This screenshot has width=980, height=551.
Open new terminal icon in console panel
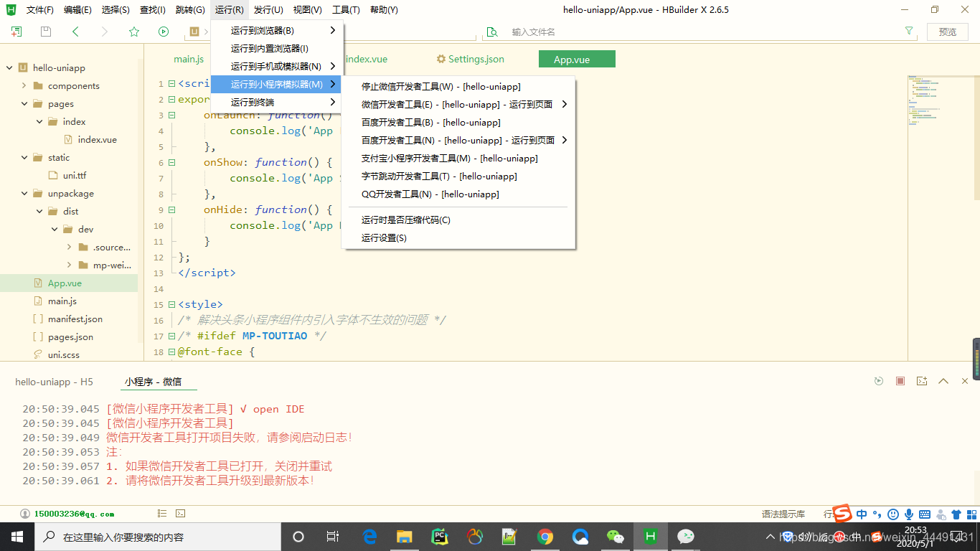tap(922, 381)
